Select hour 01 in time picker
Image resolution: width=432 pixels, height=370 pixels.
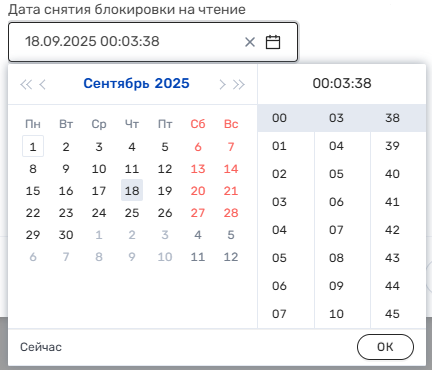coord(279,146)
